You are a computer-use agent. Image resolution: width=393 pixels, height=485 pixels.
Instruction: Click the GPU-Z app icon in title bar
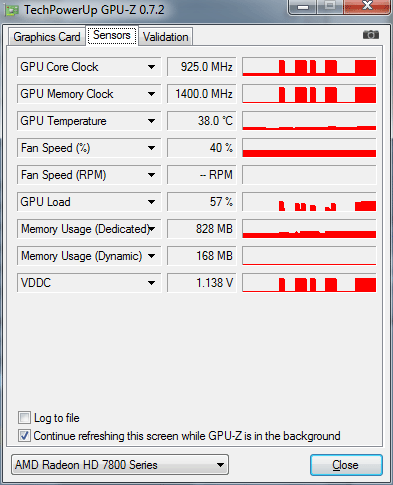click(12, 11)
